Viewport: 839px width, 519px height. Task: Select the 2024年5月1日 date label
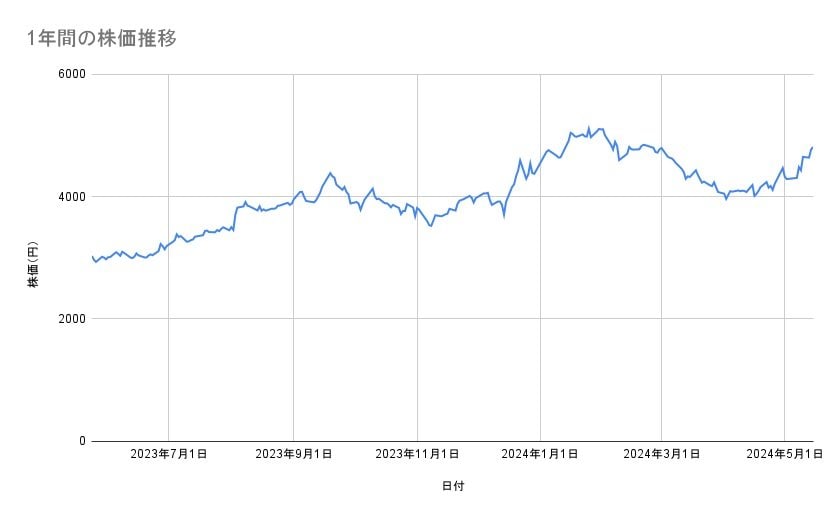tap(784, 454)
